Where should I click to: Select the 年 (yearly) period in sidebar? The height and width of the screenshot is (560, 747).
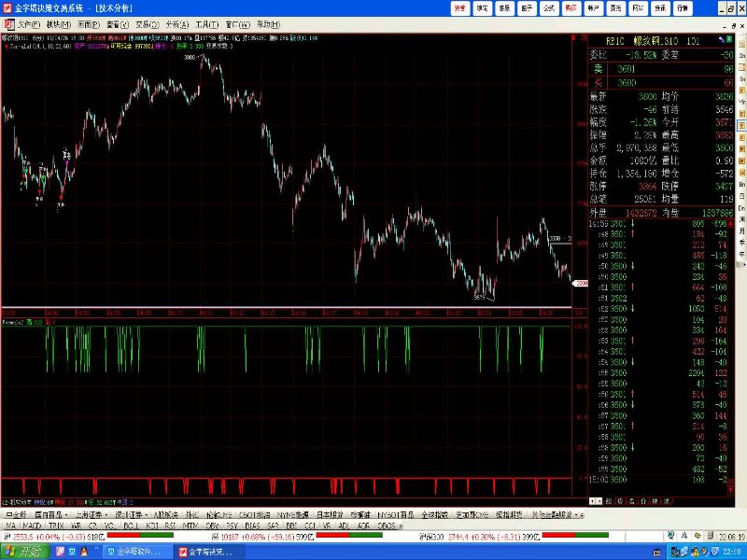click(741, 255)
